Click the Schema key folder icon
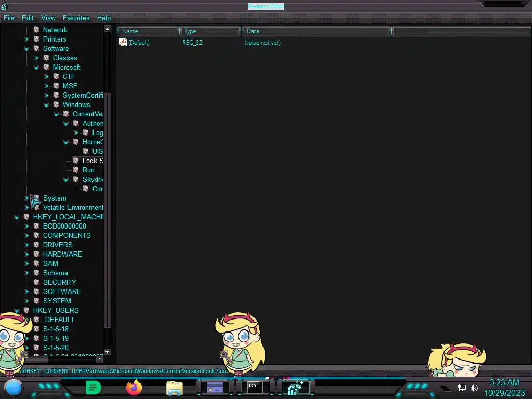 [x=36, y=273]
